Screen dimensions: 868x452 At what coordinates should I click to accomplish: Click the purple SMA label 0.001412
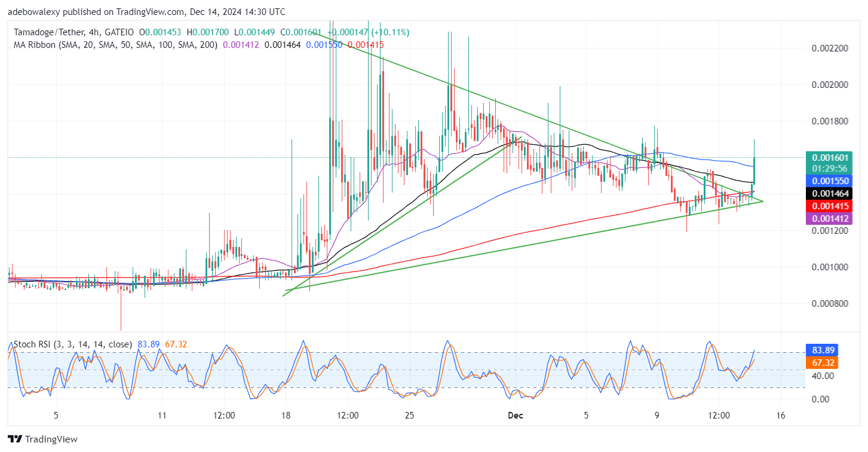click(x=829, y=219)
